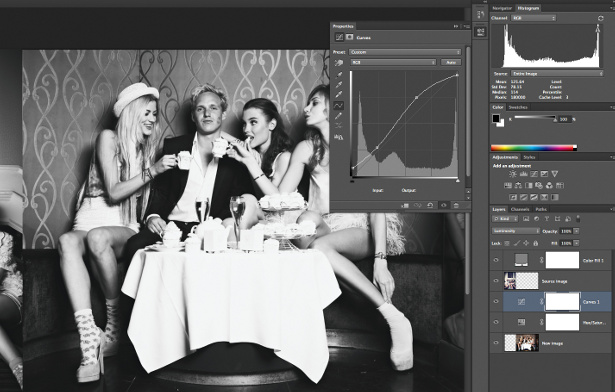Hide the Hue/Saturation layer
615x392 pixels.
pyautogui.click(x=496, y=322)
